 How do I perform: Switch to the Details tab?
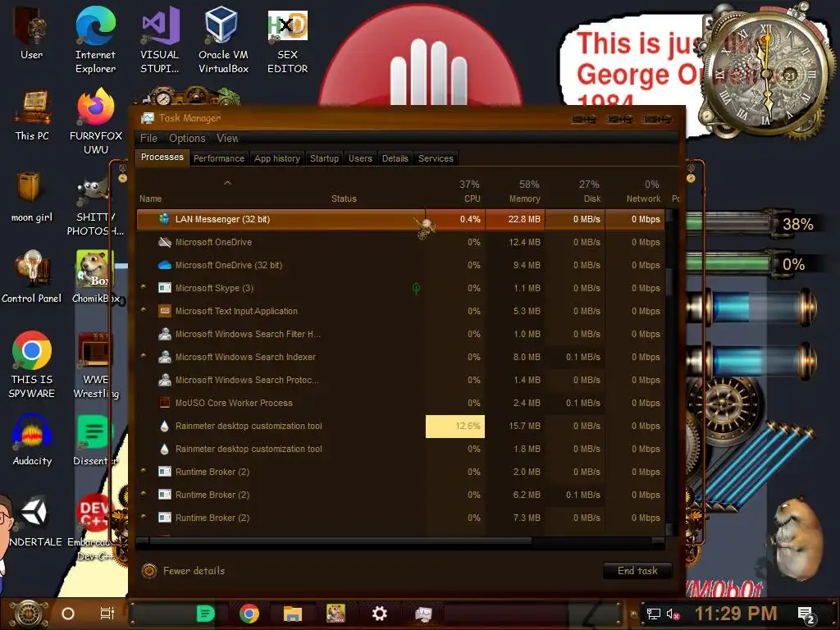pyautogui.click(x=395, y=158)
